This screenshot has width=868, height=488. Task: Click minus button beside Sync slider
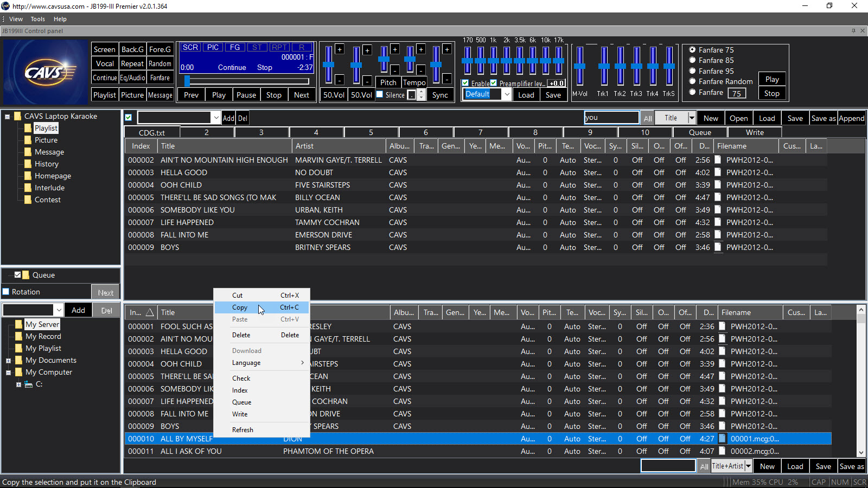tap(447, 80)
